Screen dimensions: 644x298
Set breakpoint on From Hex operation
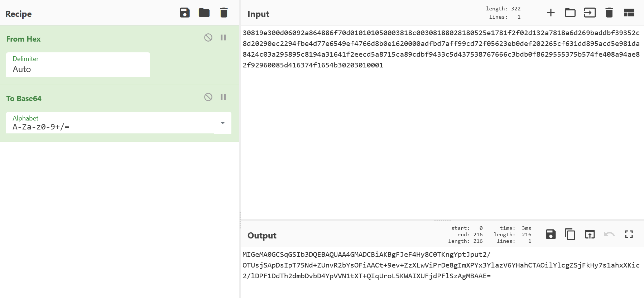click(x=223, y=38)
